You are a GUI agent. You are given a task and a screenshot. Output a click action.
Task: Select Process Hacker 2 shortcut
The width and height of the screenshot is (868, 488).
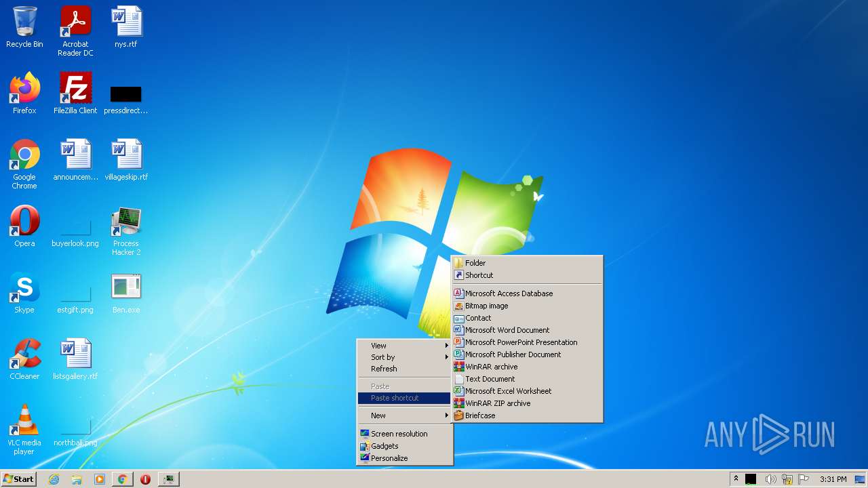click(x=126, y=230)
